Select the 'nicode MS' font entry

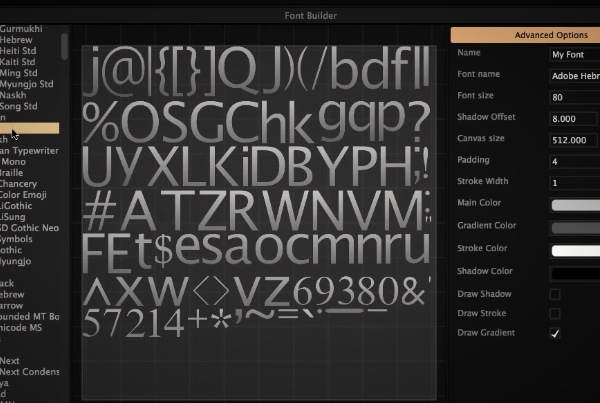point(21,328)
